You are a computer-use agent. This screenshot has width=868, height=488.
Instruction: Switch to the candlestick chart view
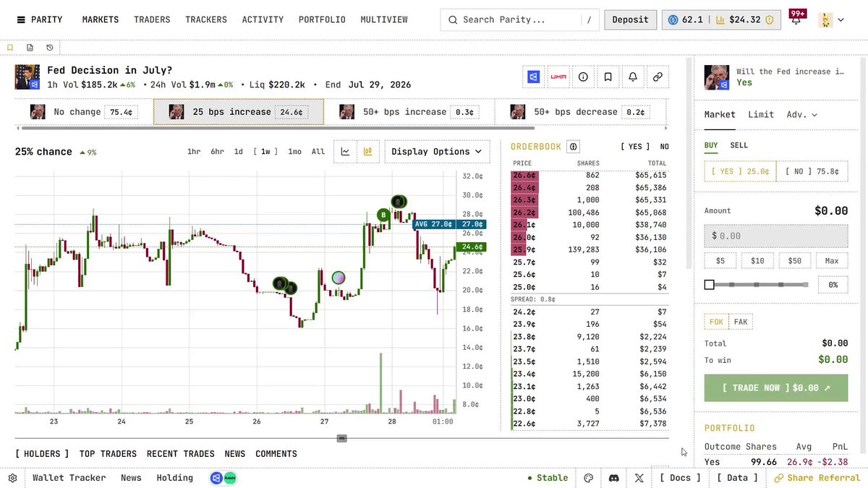(367, 152)
